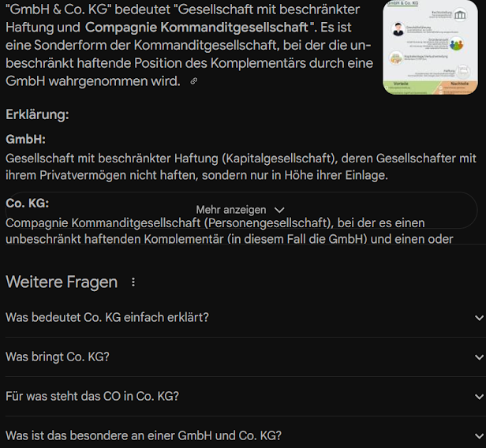Expand chevron for 'Für was steht das CO'
Viewport: 486px width, 448px height.
[479, 397]
